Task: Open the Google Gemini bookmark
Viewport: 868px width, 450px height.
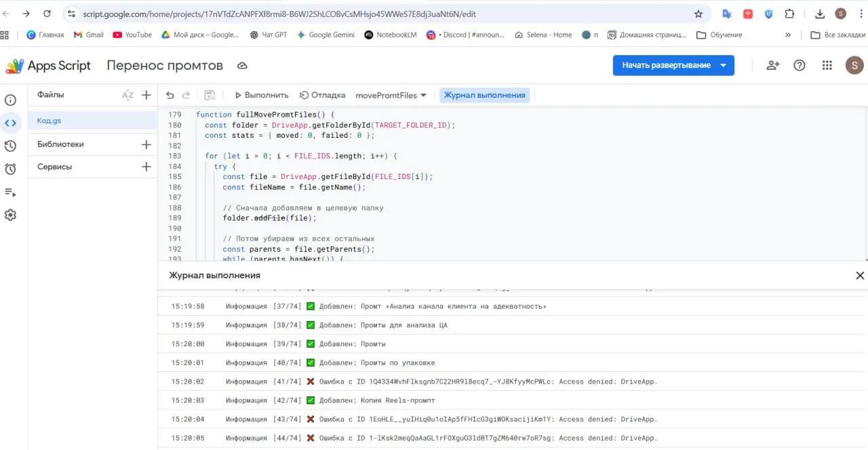Action: (325, 35)
